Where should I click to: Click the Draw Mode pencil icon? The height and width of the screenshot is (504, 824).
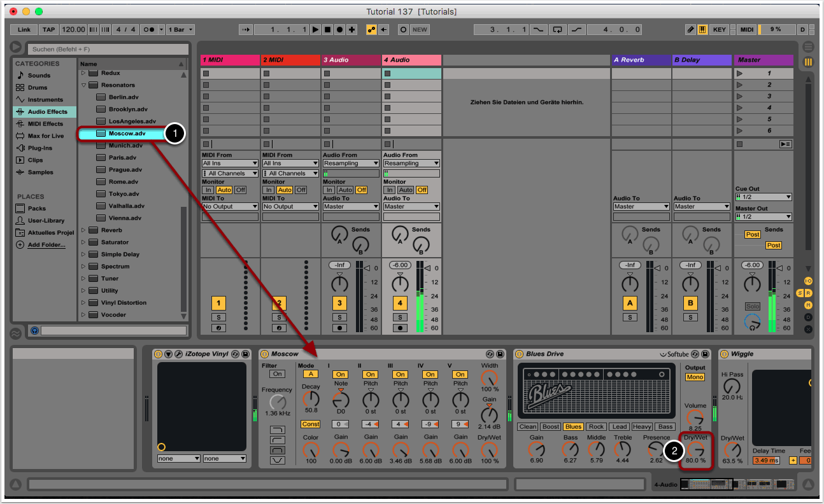click(x=691, y=29)
